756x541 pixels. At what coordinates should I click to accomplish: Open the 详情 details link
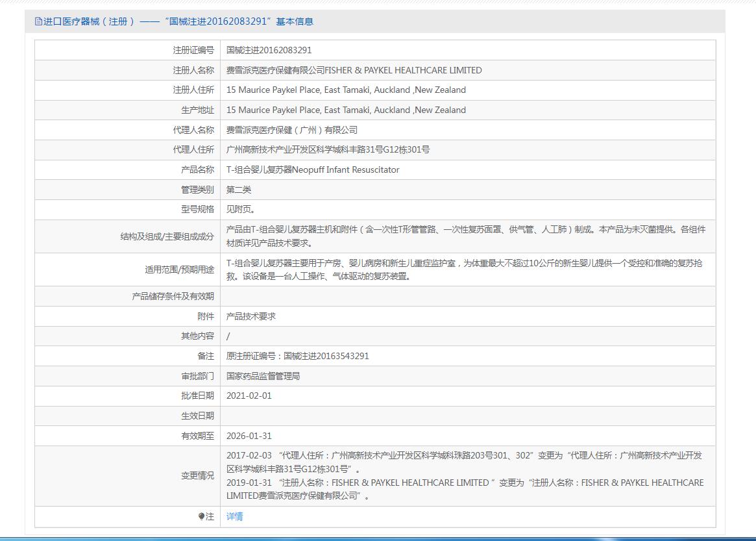click(234, 516)
